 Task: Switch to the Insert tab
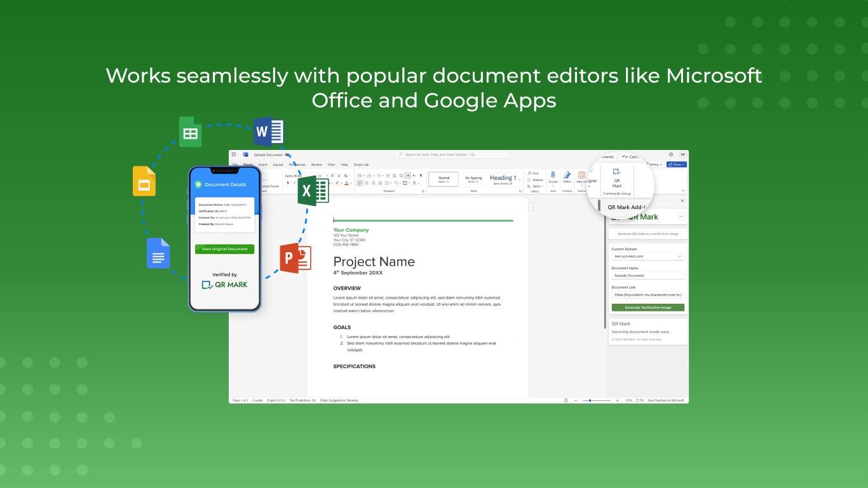pos(263,165)
